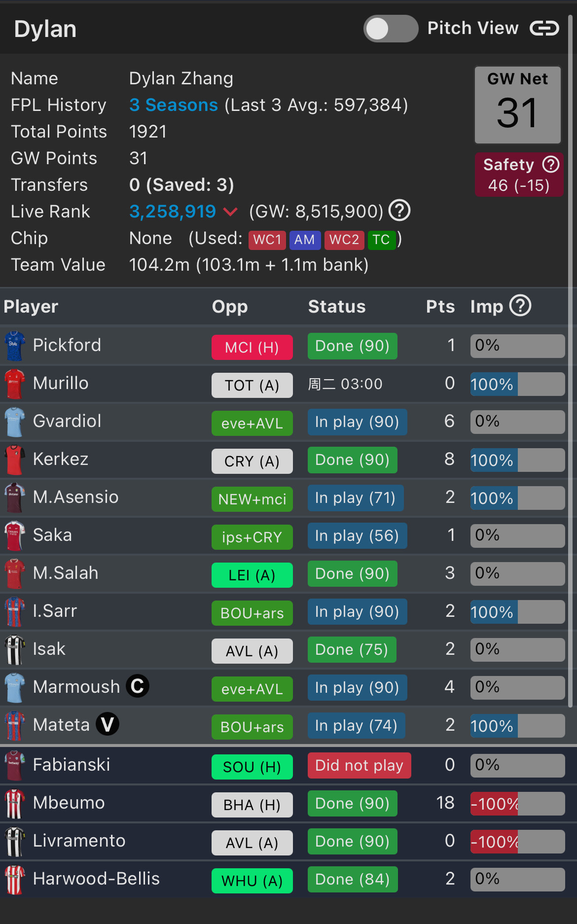Click the share link icon beside Pitch View
The image size is (577, 924).
click(x=544, y=29)
